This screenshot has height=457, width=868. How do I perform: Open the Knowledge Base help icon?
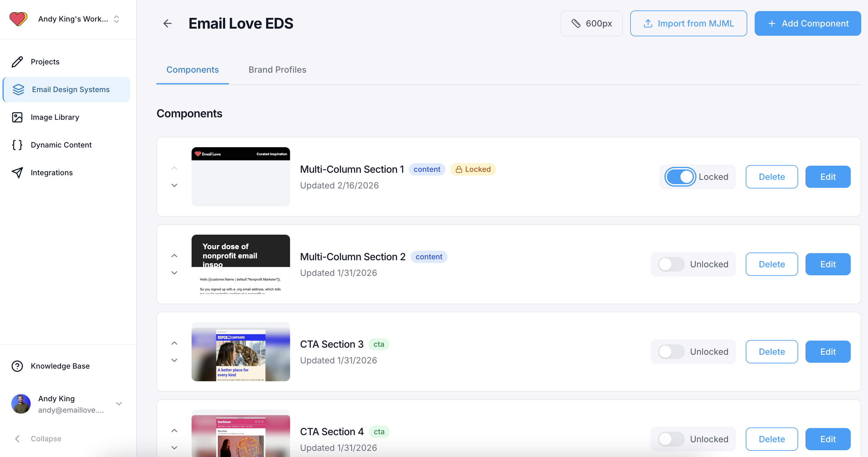pyautogui.click(x=17, y=366)
